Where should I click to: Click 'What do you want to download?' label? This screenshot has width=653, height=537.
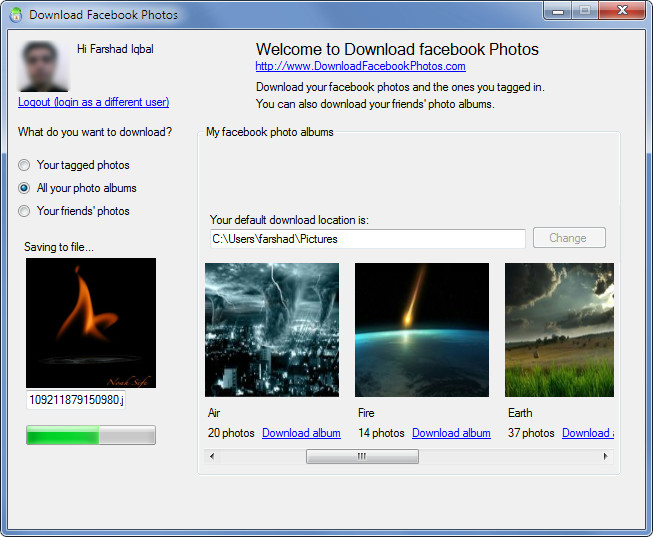(95, 132)
